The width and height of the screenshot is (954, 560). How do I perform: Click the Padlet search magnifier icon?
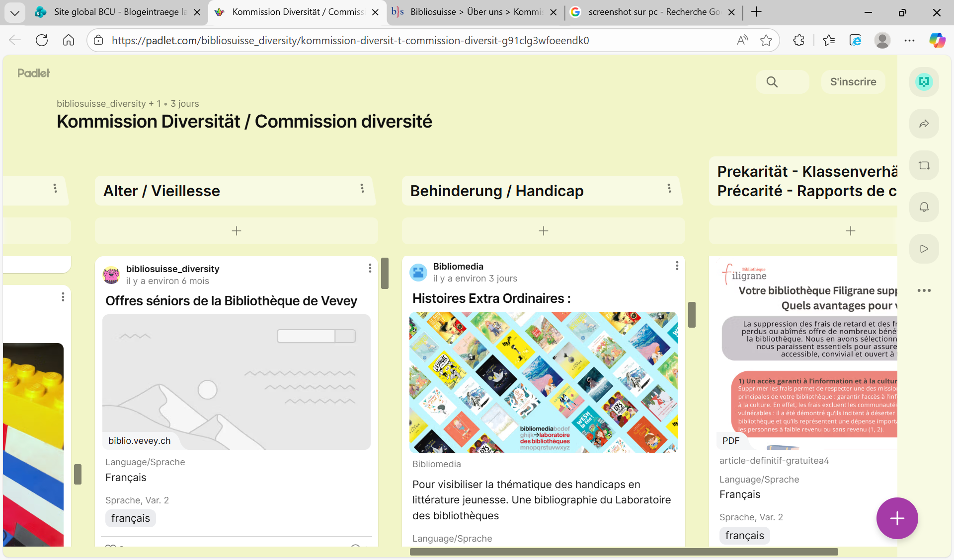click(772, 82)
